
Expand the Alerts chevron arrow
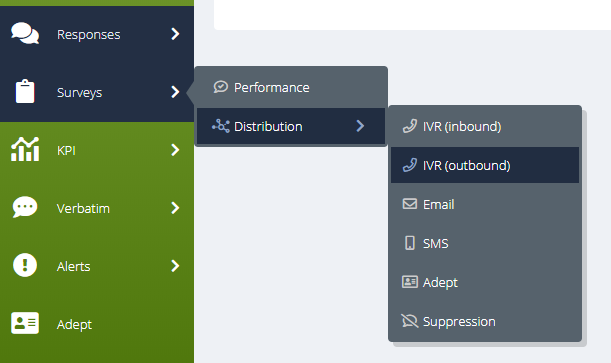175,266
